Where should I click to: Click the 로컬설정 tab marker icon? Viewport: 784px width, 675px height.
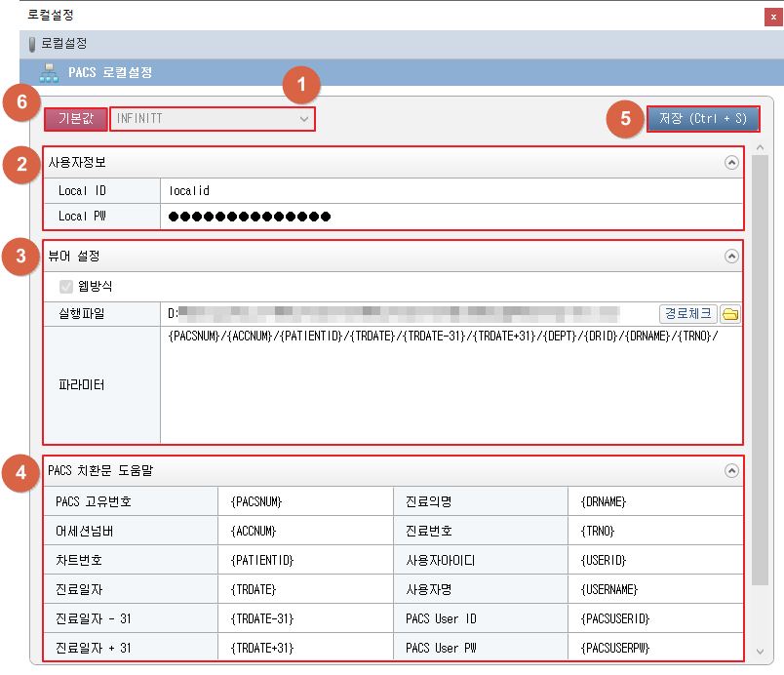[32, 44]
